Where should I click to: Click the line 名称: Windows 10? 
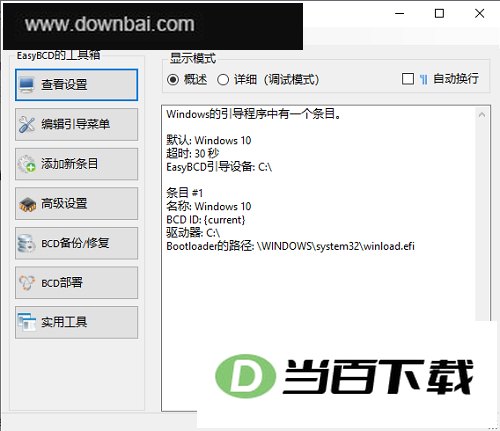[x=209, y=206]
